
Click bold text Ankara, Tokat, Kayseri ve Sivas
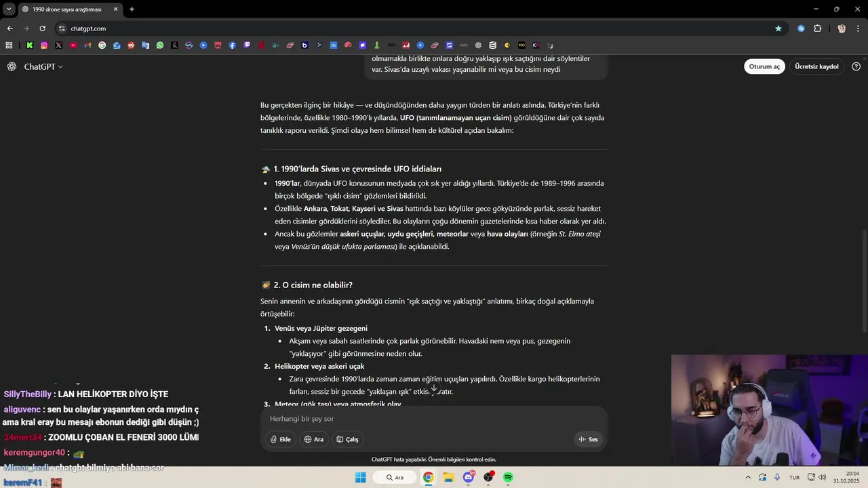353,208
